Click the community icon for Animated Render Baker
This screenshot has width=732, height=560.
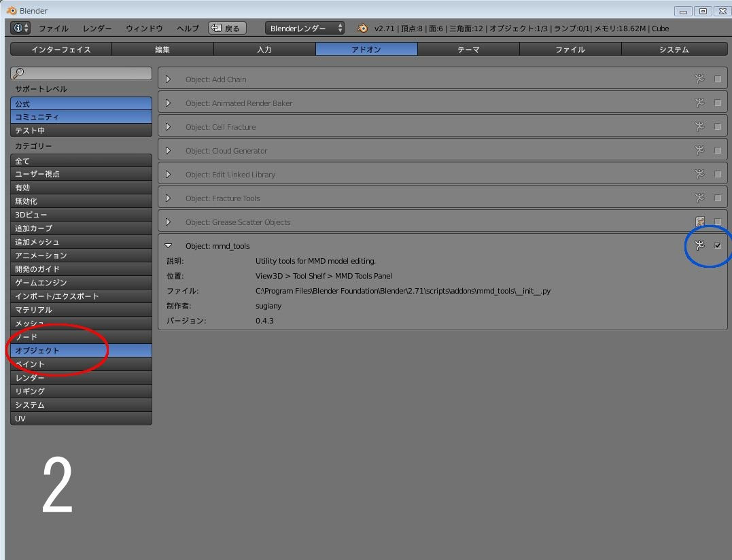[699, 103]
